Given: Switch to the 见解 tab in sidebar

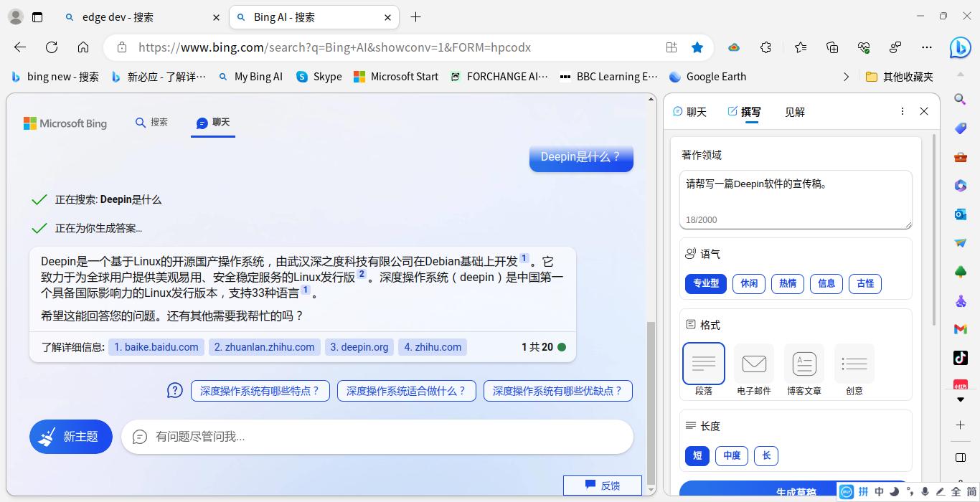Looking at the screenshot, I should [795, 112].
